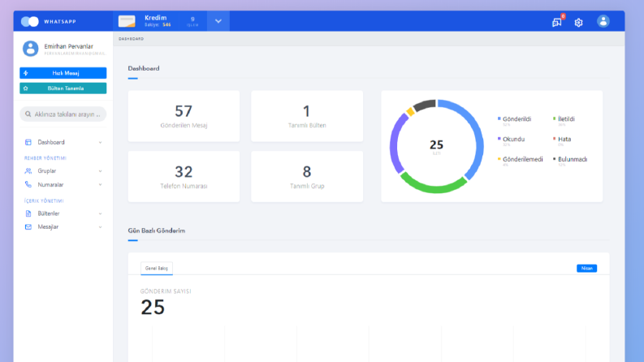Viewport: 644px width, 362px height.
Task: Click the Gün Bazlı Gönderim heading
Action: [157, 231]
